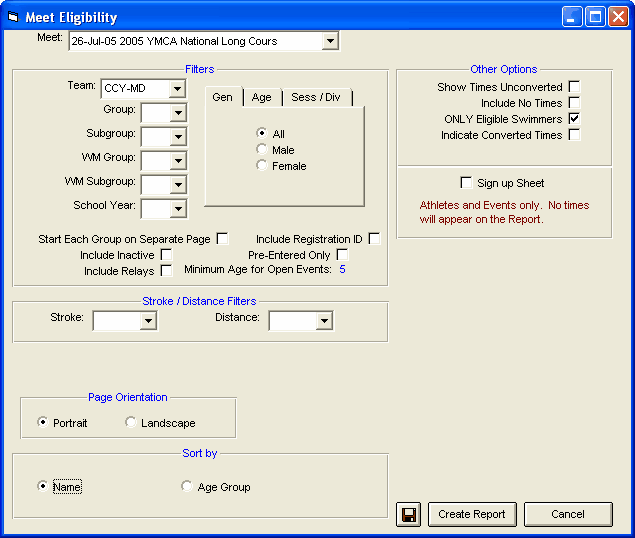Open the Meet dropdown list
Screen dimensions: 635x538
point(330,41)
